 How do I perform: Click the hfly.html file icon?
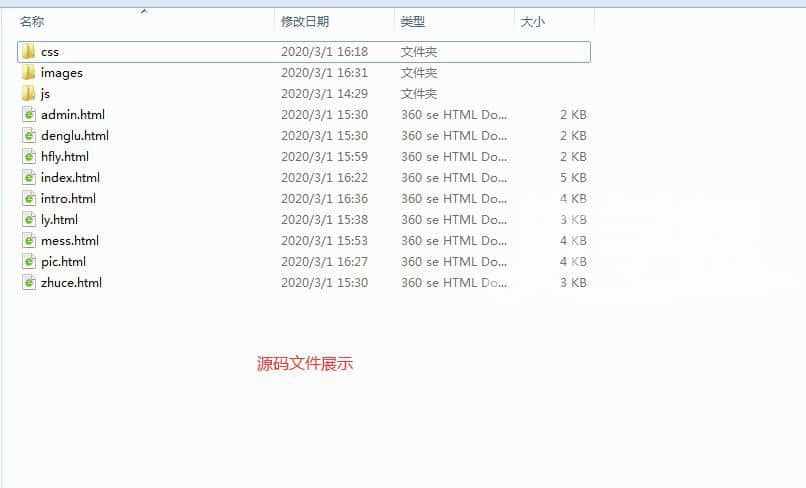pos(29,156)
